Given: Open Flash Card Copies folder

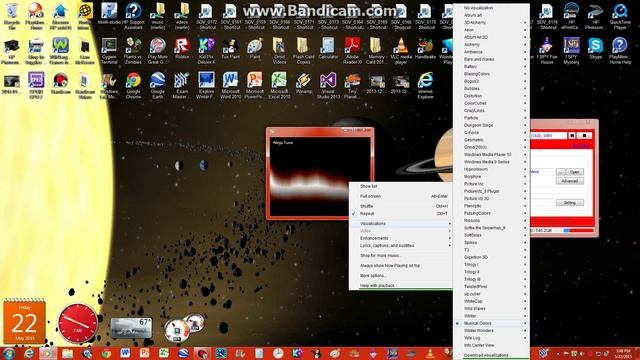Looking at the screenshot, I should pos(303,51).
